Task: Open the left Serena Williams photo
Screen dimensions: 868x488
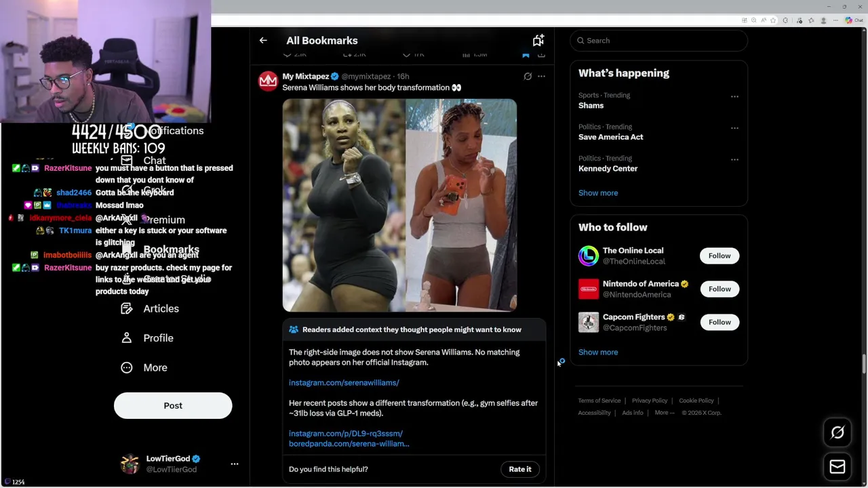Action: 344,205
